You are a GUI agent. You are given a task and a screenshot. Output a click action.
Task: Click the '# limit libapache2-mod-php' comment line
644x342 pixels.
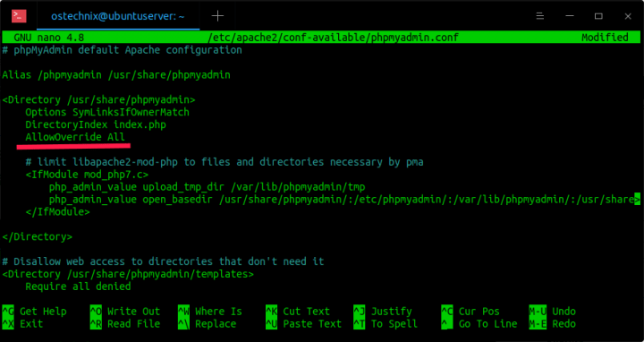225,162
